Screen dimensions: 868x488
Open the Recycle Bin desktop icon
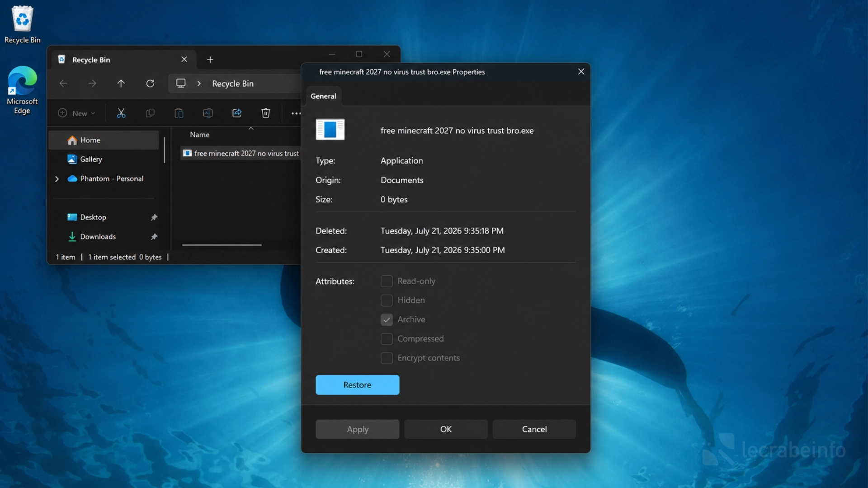(x=22, y=25)
